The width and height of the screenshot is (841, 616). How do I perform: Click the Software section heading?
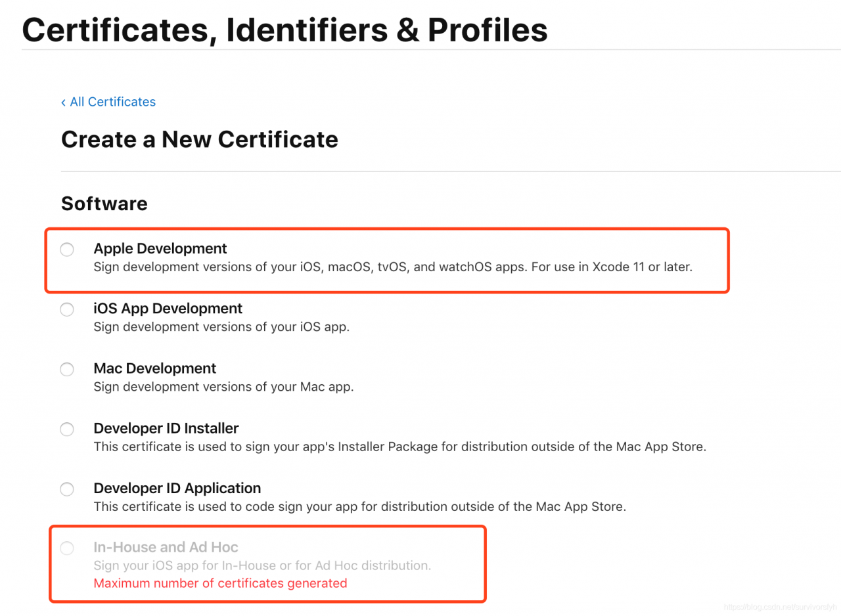[104, 204]
